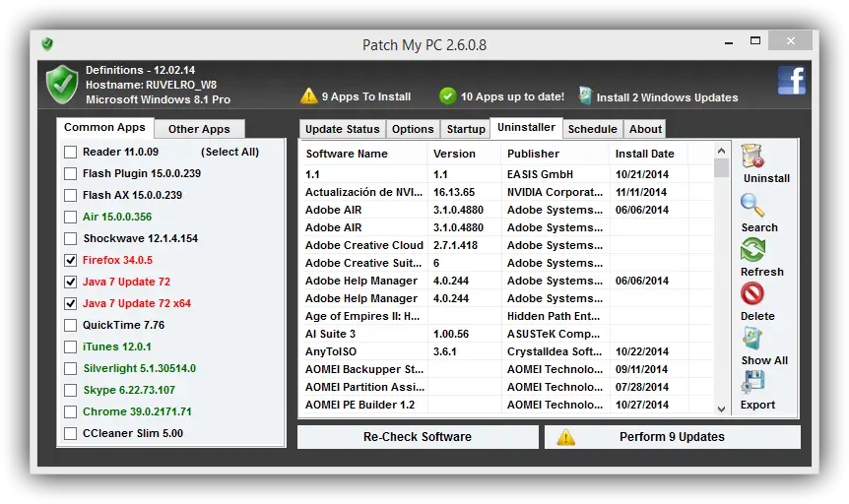Select the AI Suite 3 row
The height and width of the screenshot is (504, 849).
(x=507, y=334)
